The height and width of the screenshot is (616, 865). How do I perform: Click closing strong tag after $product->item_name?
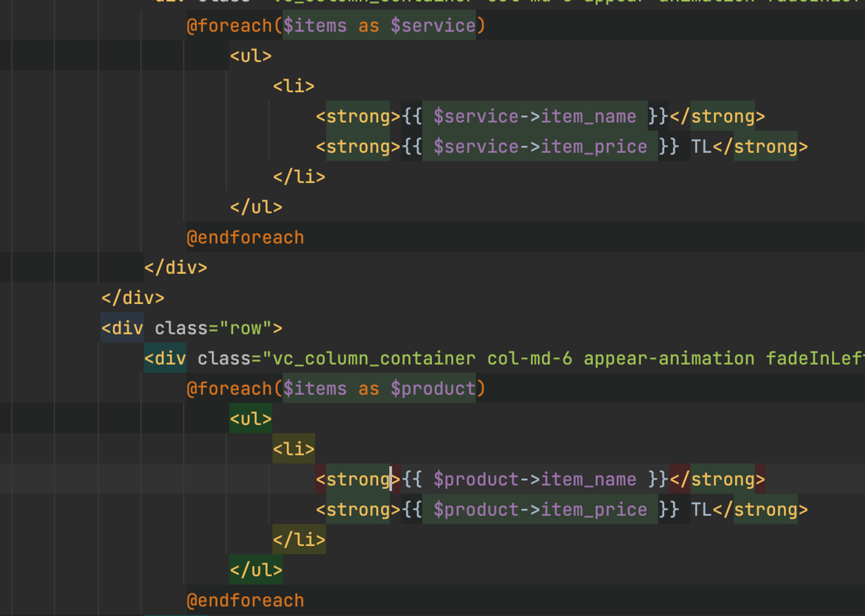coord(717,480)
